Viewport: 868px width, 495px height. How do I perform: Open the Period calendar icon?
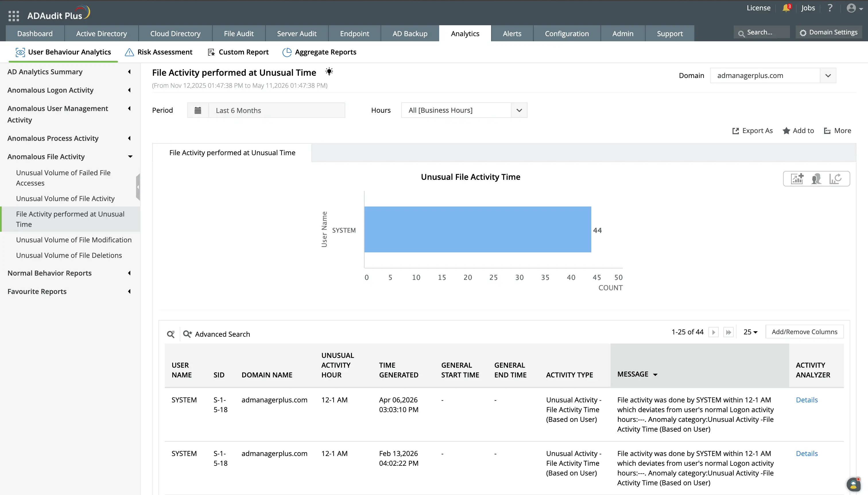click(198, 110)
